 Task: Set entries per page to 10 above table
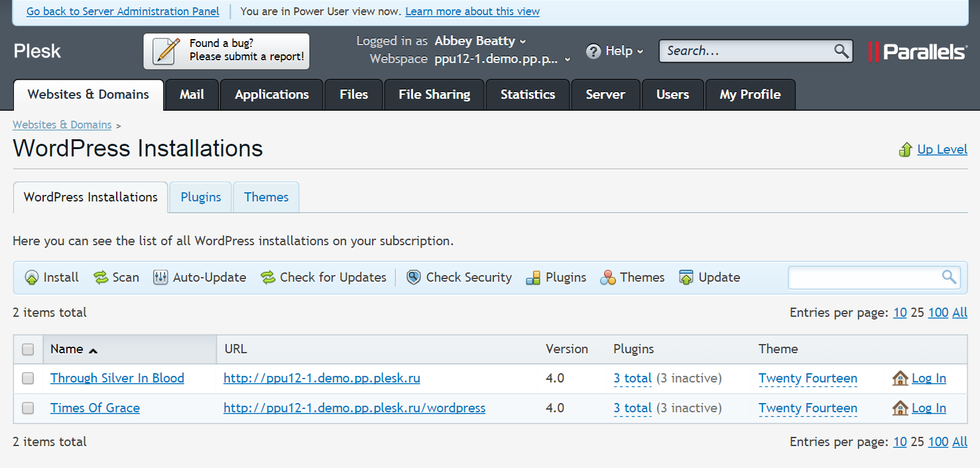(900, 313)
